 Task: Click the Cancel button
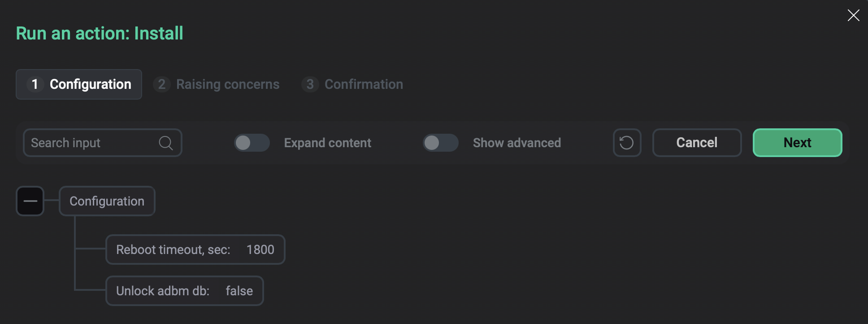[696, 143]
